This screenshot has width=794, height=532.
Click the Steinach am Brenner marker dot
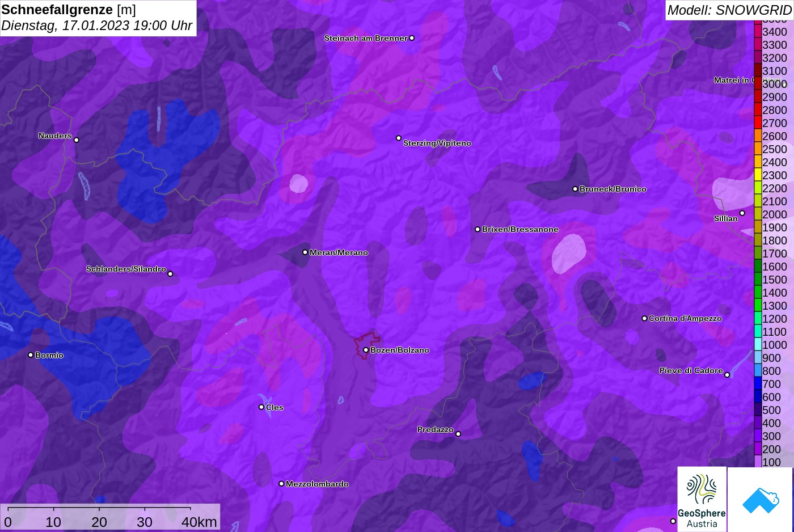[x=412, y=38]
